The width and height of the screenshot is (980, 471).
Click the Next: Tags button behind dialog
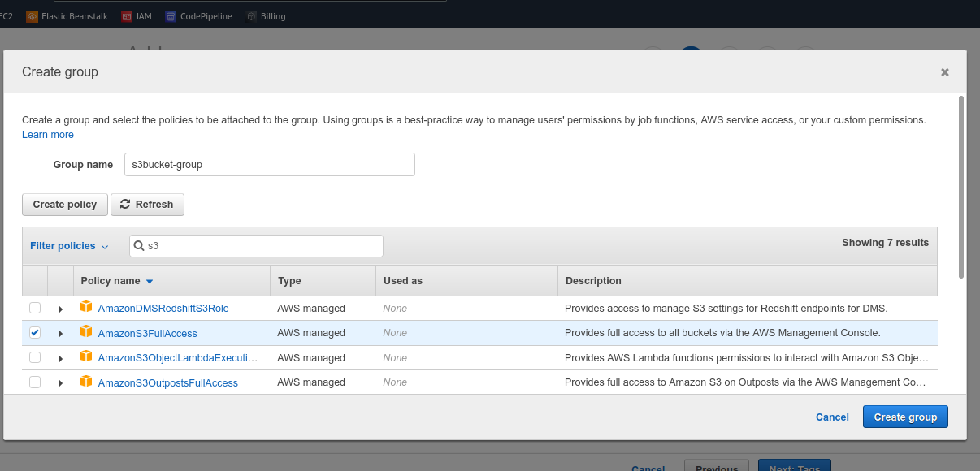(x=795, y=466)
